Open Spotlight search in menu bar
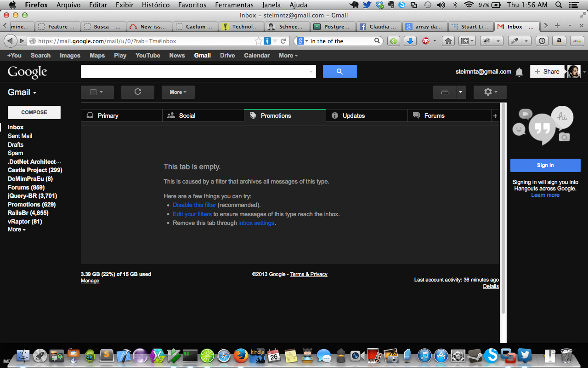588x368 pixels. [559, 5]
